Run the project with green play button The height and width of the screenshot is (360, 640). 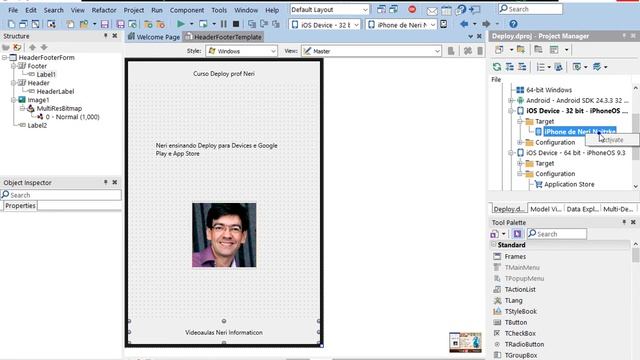coord(180,24)
